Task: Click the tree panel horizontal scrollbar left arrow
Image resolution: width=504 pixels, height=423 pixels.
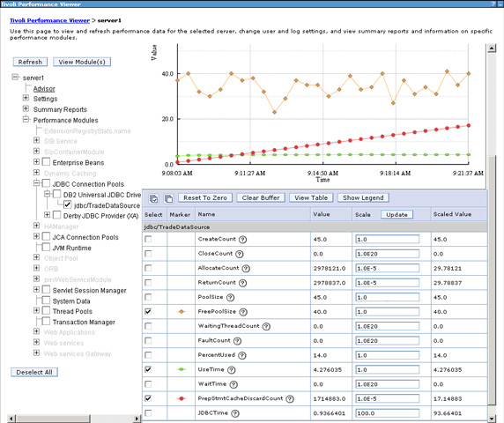Action: point(11,419)
